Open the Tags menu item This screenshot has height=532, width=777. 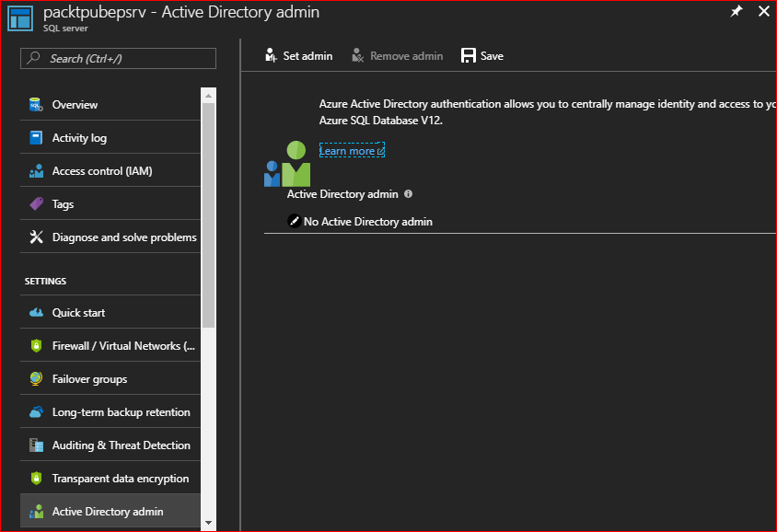110,204
